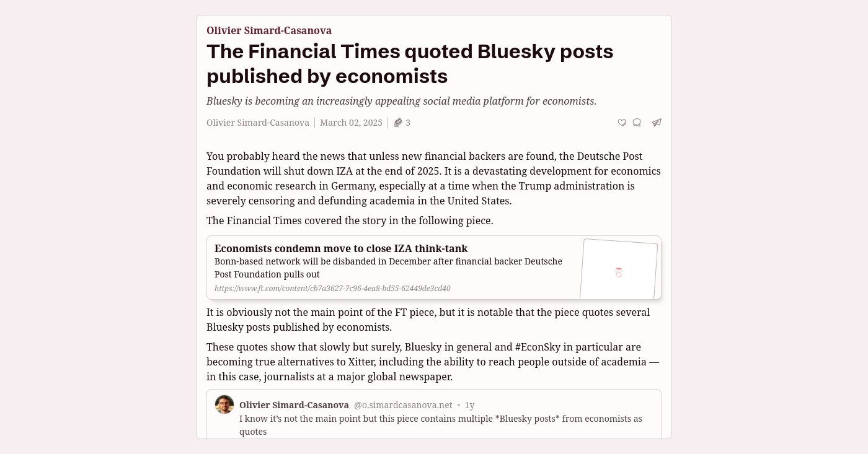
Task: Click the March 02, 2025 publish date
Action: (x=351, y=123)
